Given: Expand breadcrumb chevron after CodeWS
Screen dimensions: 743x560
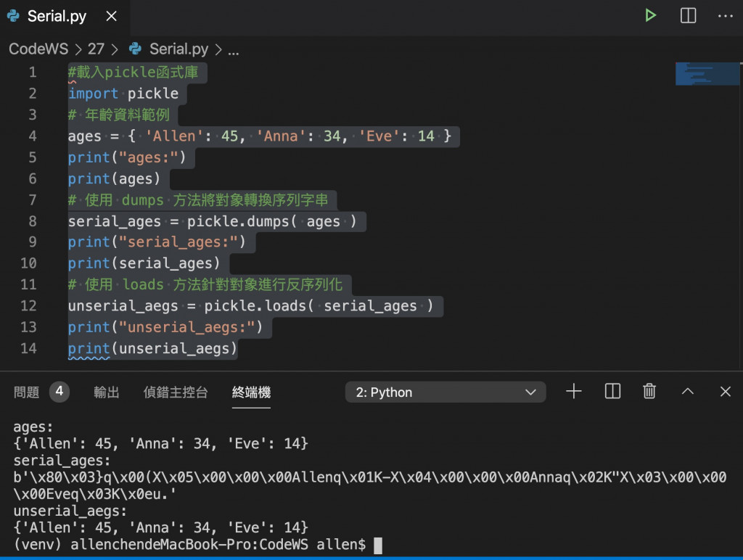Looking at the screenshot, I should pyautogui.click(x=78, y=49).
